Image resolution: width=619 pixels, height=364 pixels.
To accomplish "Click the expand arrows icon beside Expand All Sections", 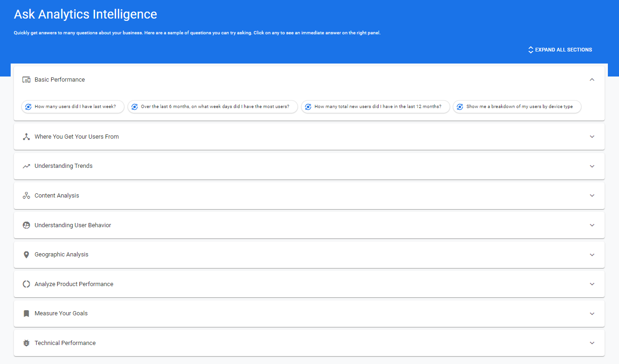I will click(531, 50).
